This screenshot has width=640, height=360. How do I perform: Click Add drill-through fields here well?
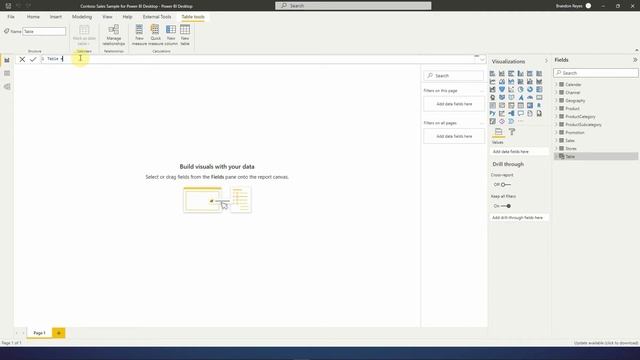(x=519, y=218)
